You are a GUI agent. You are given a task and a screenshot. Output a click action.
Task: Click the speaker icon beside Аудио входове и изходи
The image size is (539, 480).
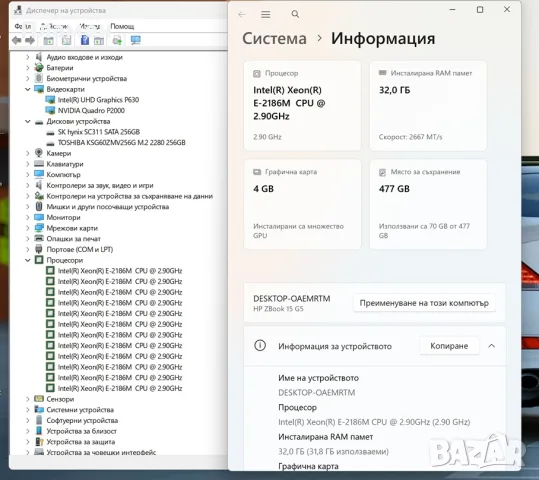pyautogui.click(x=39, y=57)
